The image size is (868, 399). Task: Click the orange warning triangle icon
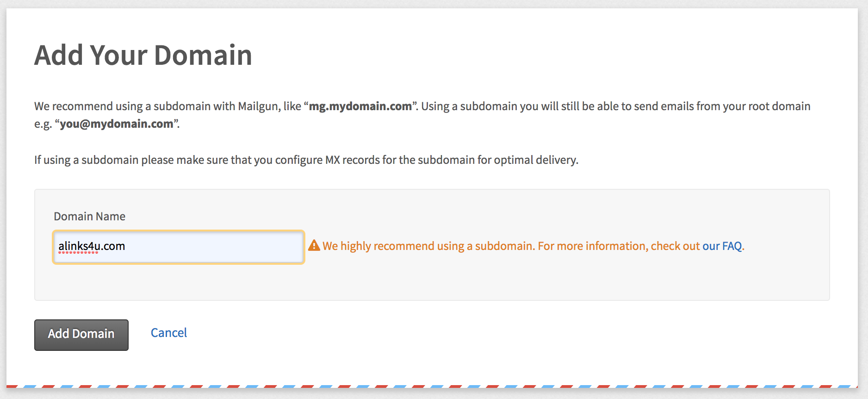point(314,245)
